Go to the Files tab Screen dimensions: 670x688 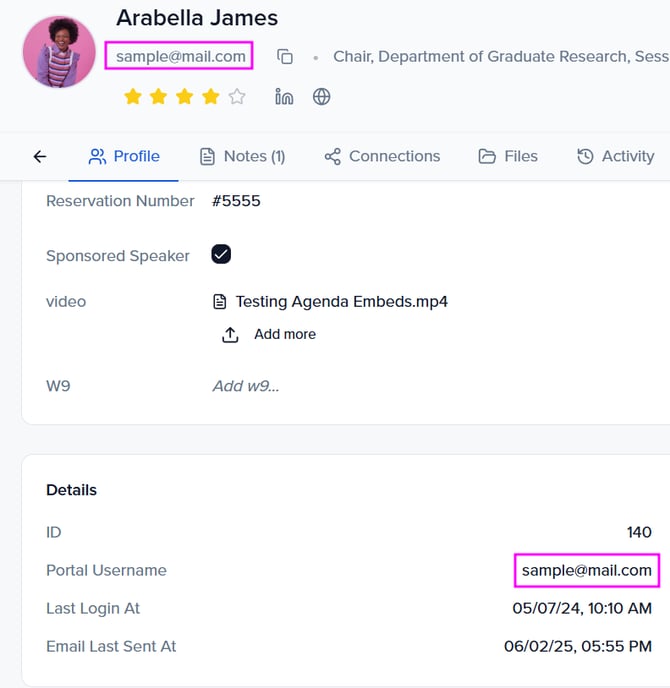(x=508, y=156)
